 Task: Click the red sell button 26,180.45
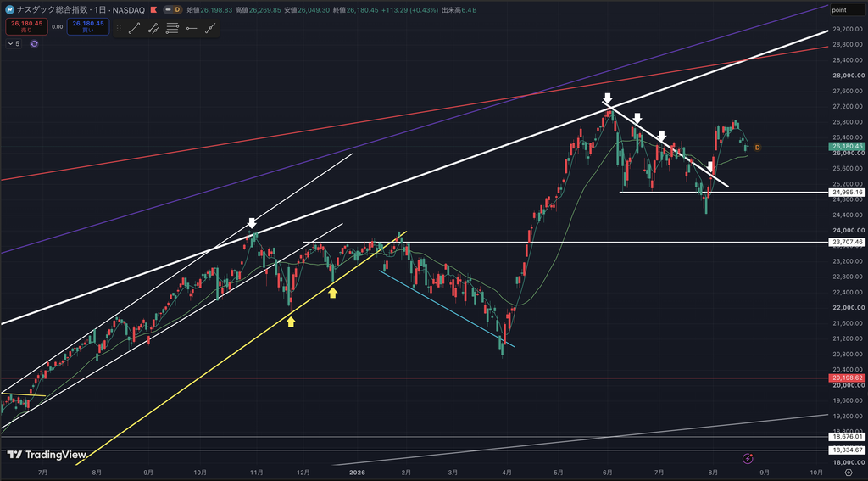coord(26,26)
